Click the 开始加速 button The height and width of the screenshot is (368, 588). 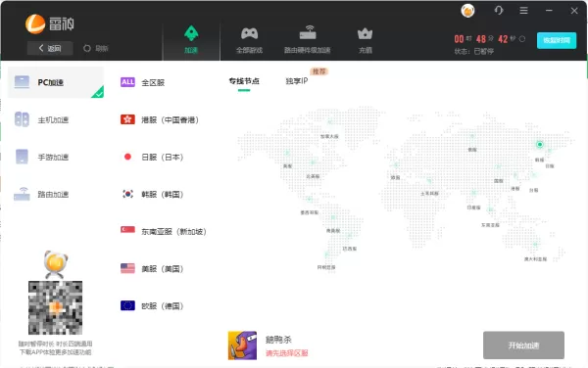pos(523,345)
